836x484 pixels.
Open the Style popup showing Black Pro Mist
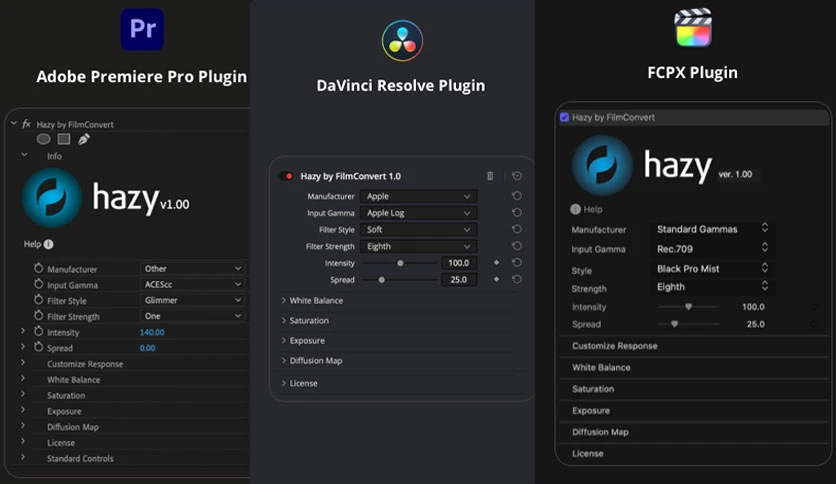point(713,268)
